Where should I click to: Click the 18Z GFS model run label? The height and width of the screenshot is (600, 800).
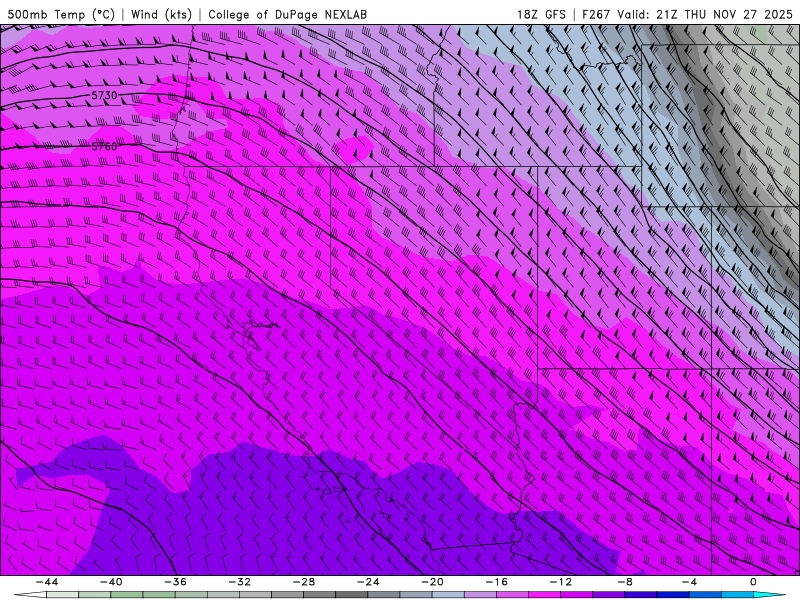[x=541, y=14]
